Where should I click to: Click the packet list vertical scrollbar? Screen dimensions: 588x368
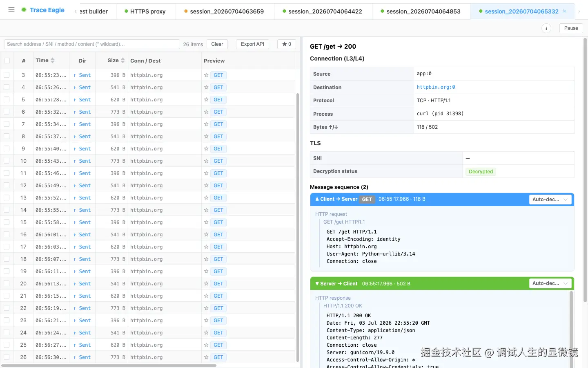pyautogui.click(x=298, y=227)
